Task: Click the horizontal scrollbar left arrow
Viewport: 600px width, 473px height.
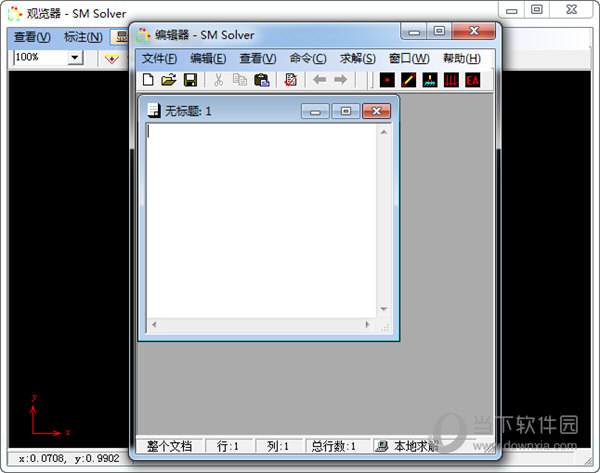Action: coord(154,325)
